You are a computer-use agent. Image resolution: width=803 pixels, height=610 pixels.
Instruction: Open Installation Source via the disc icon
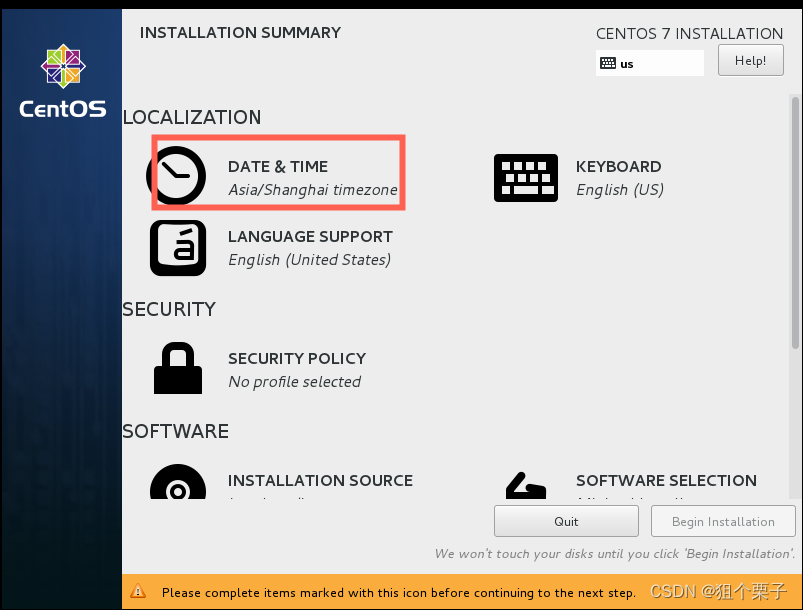(x=177, y=485)
